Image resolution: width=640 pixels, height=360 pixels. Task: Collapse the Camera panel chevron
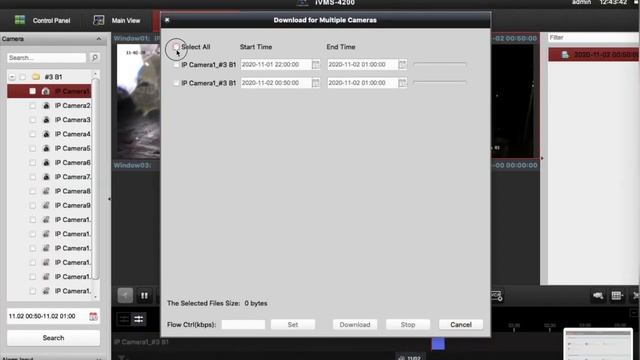pyautogui.click(x=99, y=39)
